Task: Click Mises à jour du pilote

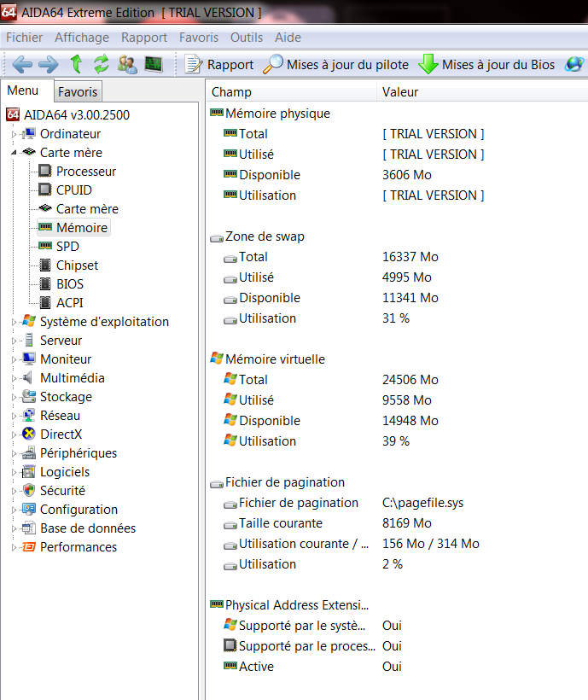Action: pos(336,65)
